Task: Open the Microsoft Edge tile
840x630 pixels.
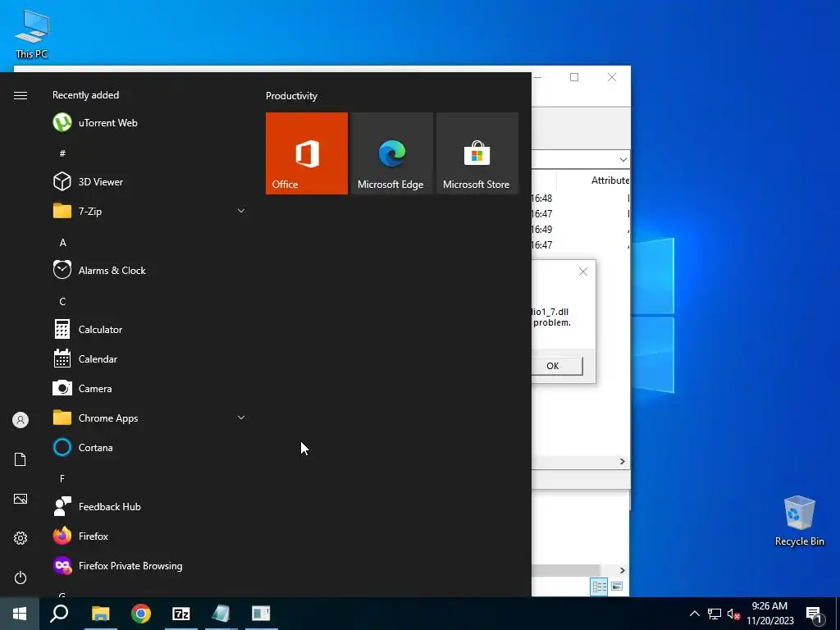Action: (391, 153)
